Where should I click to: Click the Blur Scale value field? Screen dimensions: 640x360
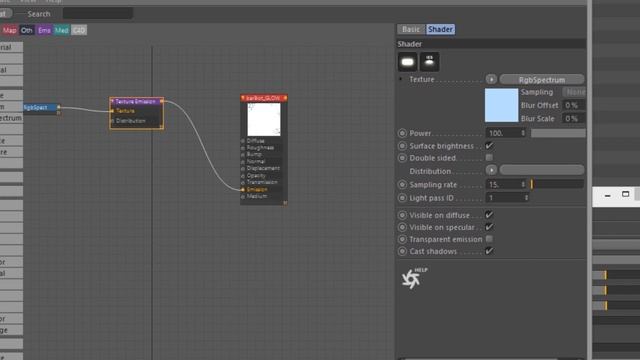[x=574, y=119]
